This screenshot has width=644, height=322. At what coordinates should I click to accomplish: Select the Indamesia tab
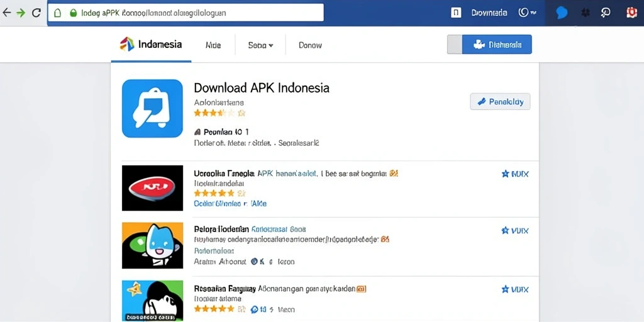point(151,45)
